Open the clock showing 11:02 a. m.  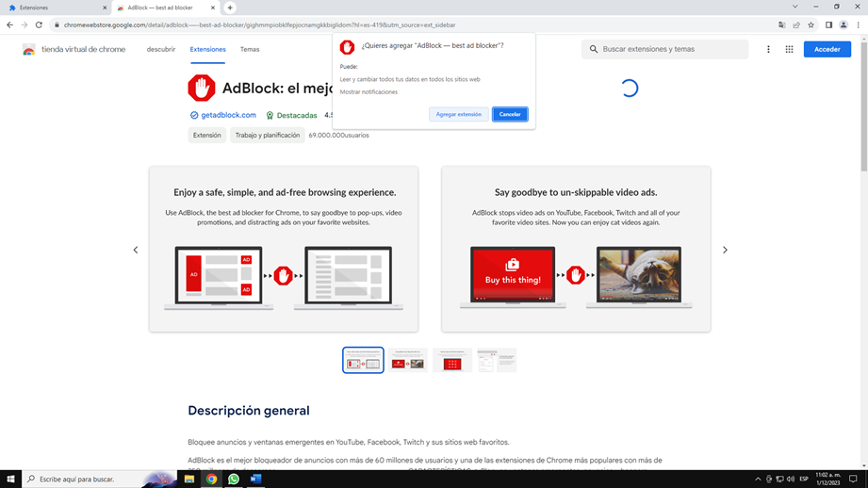[x=828, y=480]
